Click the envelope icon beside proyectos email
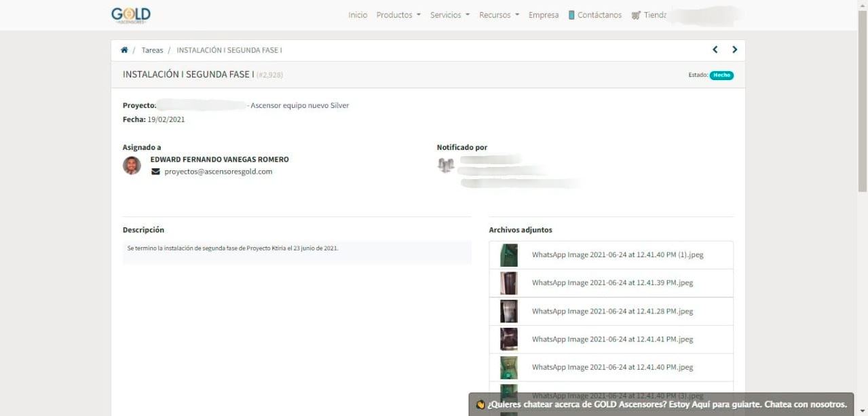Image resolution: width=868 pixels, height=416 pixels. pos(155,172)
